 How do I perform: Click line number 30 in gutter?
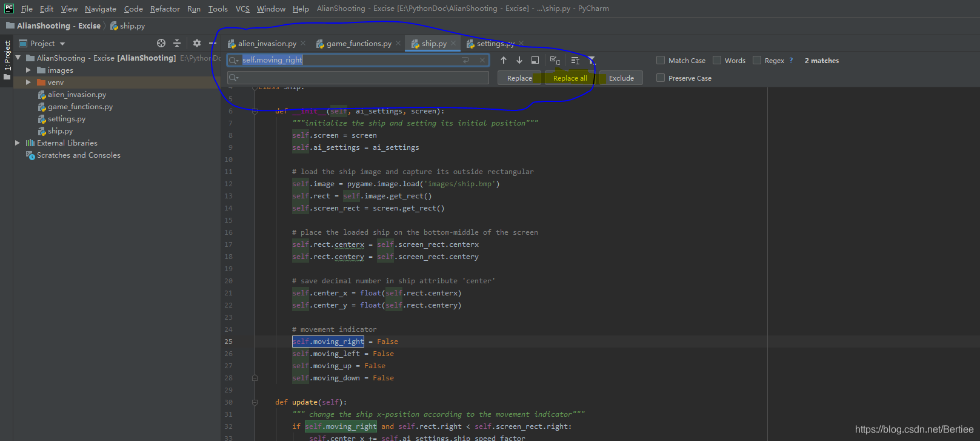[x=228, y=402]
